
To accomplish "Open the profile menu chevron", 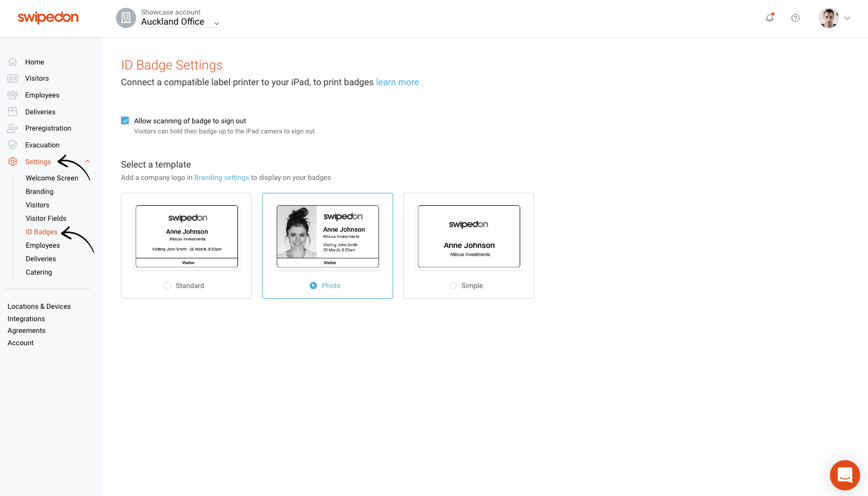I will click(x=847, y=18).
